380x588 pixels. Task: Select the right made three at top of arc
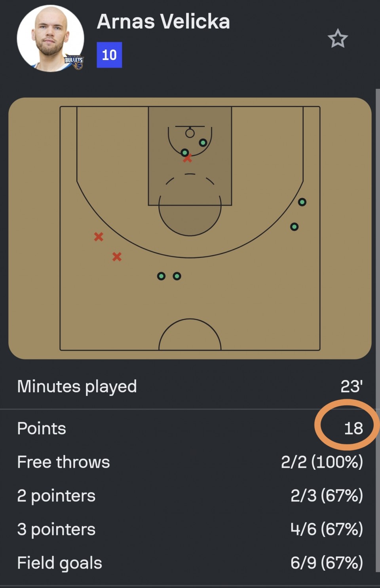click(x=177, y=276)
